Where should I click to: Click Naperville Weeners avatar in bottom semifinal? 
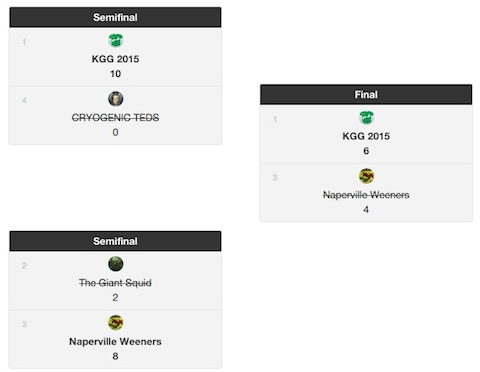click(116, 322)
